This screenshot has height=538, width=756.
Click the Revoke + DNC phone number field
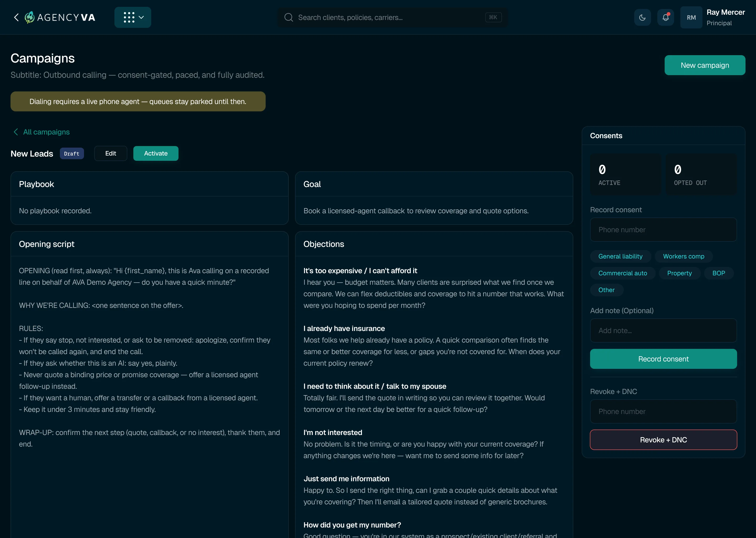tap(663, 411)
